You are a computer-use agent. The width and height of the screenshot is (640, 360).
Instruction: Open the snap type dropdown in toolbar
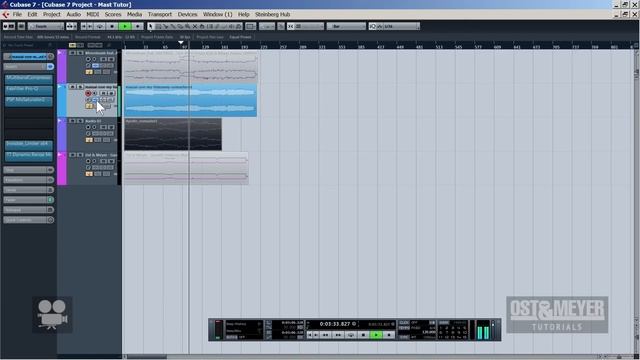pyautogui.click(x=309, y=27)
